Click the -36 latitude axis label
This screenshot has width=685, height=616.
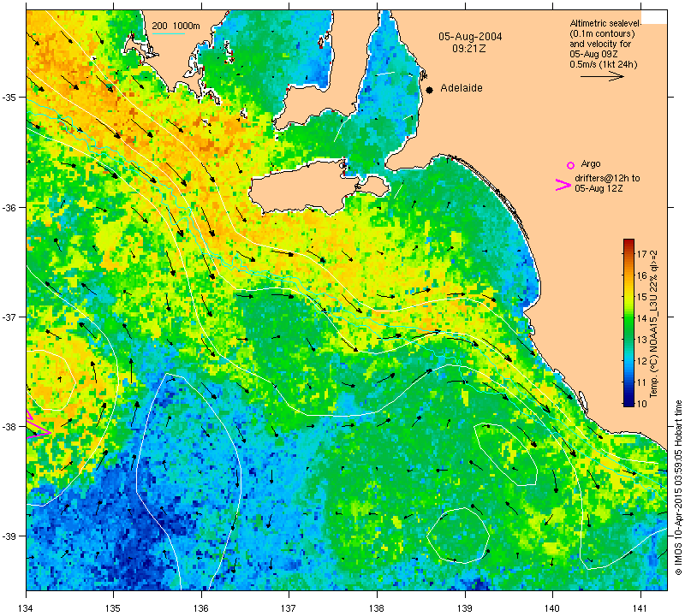(x=12, y=207)
